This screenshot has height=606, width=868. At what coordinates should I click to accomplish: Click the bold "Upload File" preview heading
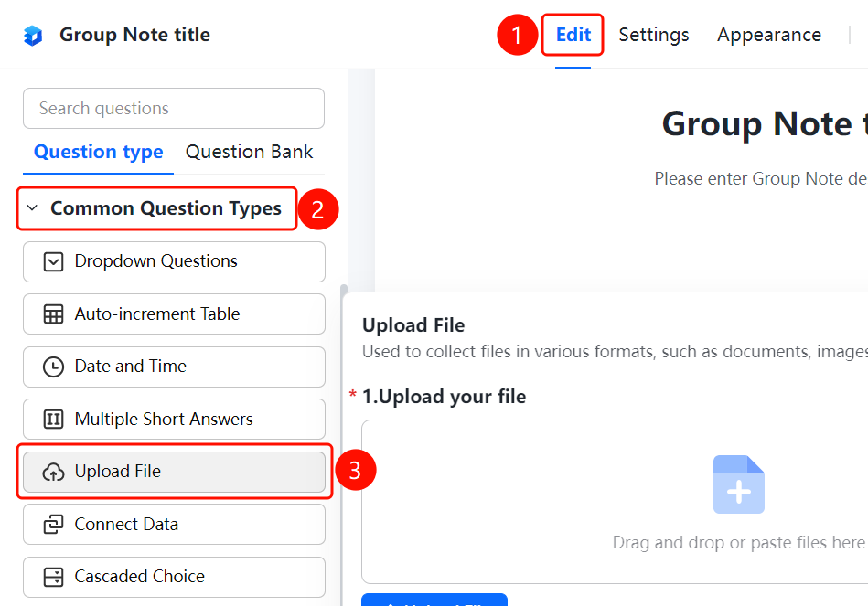(413, 325)
